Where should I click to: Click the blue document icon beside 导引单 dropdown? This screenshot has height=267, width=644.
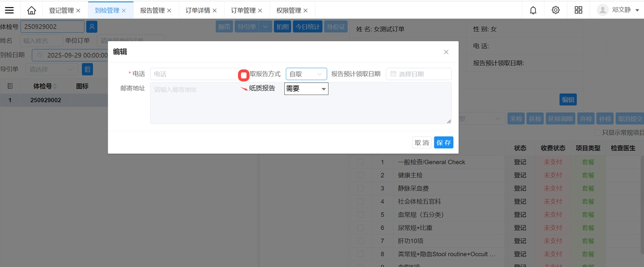pyautogui.click(x=88, y=69)
